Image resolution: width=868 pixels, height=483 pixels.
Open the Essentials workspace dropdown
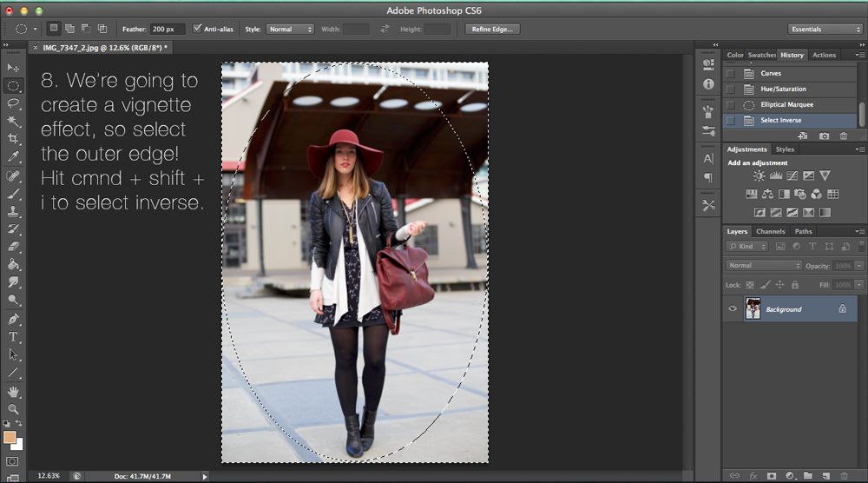825,29
